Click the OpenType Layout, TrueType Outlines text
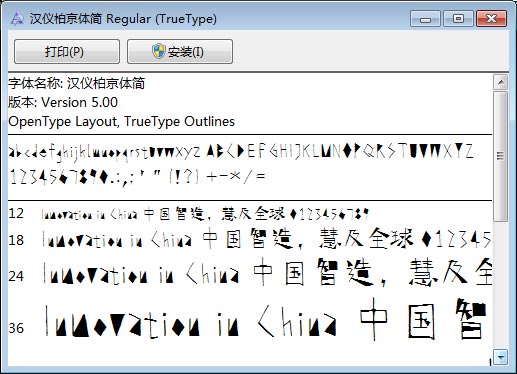This screenshot has height=374, width=517. pyautogui.click(x=121, y=121)
